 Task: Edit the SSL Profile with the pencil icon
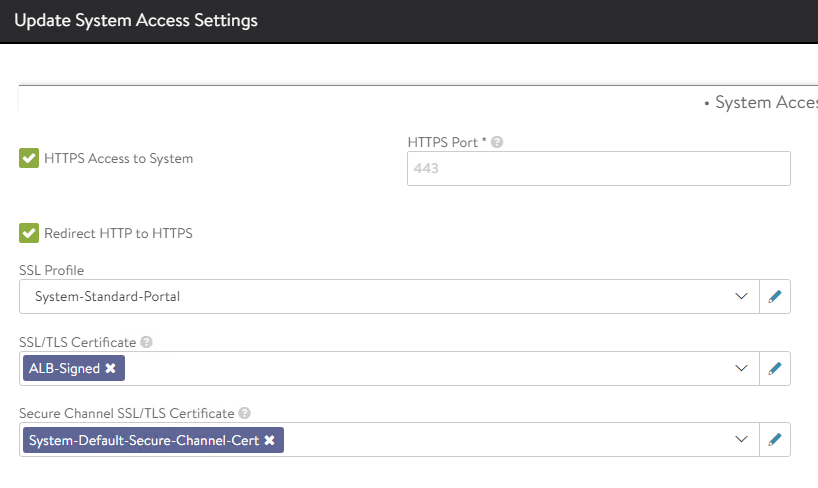[774, 297]
